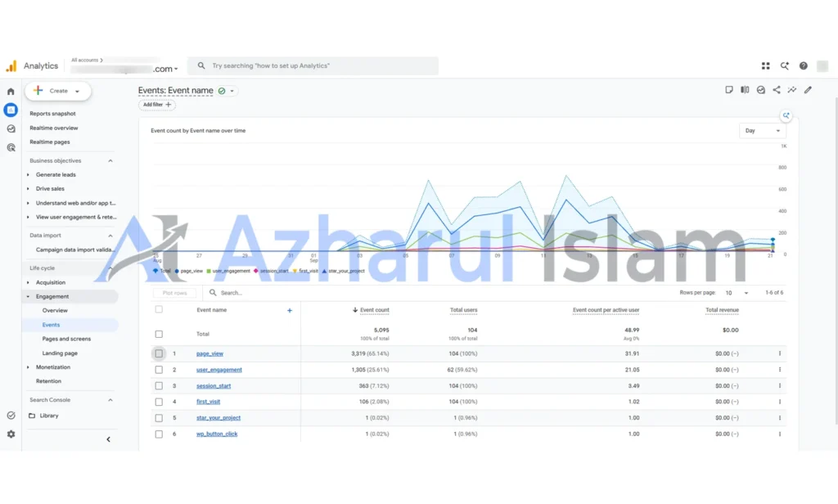
Task: Collapse the left navigation panel arrow
Action: (109, 439)
